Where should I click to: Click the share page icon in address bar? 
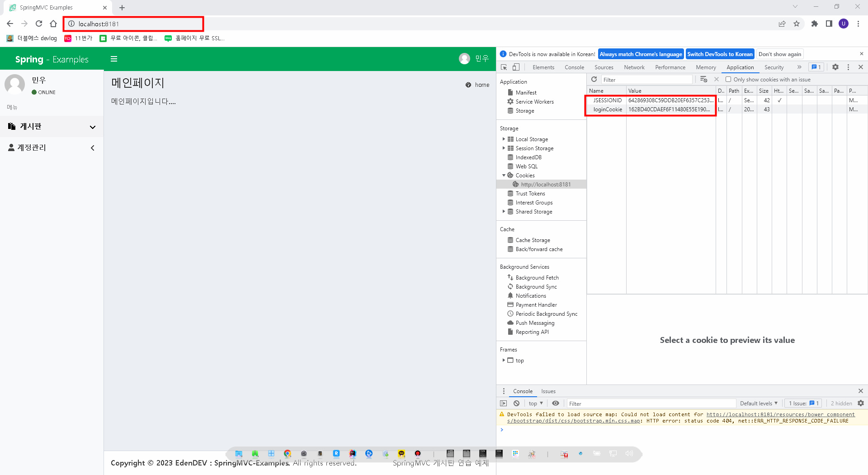782,24
